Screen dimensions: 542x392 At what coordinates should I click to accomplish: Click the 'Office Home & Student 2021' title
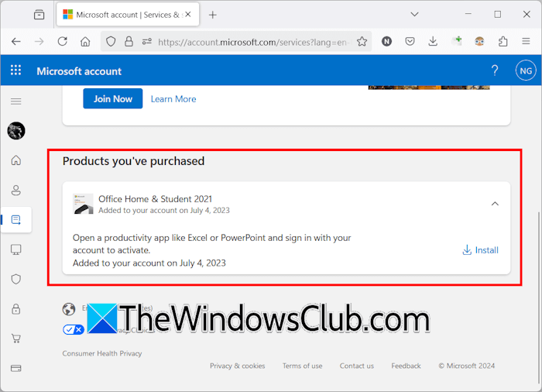click(x=155, y=199)
